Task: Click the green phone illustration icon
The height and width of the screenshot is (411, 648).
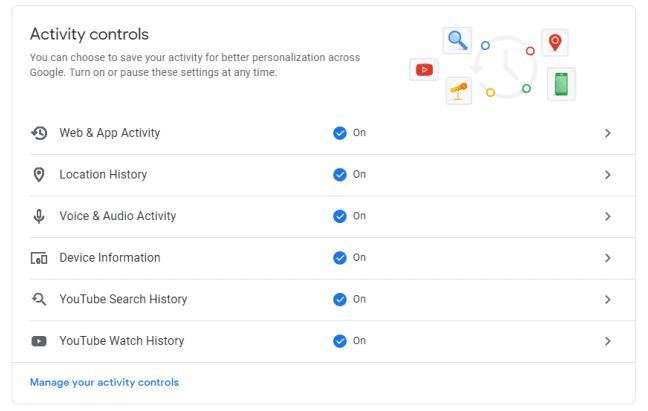Action: pyautogui.click(x=561, y=84)
